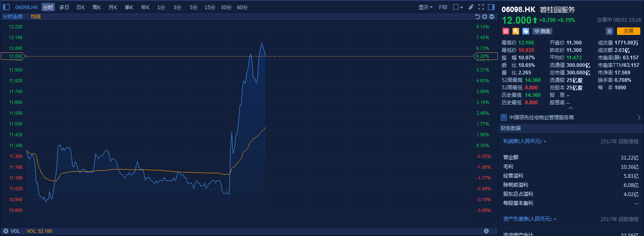This screenshot has width=644, height=236.
Task: Click the orange 交易 trade button
Action: [628, 31]
